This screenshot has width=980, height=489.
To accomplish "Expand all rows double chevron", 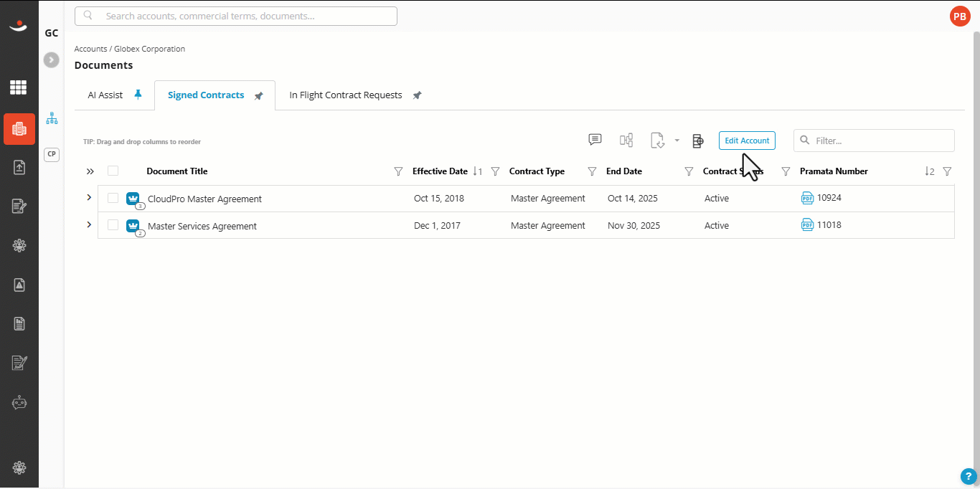I will [x=90, y=171].
